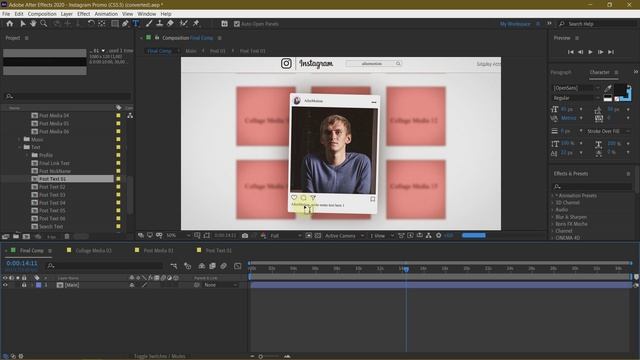Image resolution: width=640 pixels, height=360 pixels.
Task: Select the Rectangle shape tool
Action: pos(115,24)
